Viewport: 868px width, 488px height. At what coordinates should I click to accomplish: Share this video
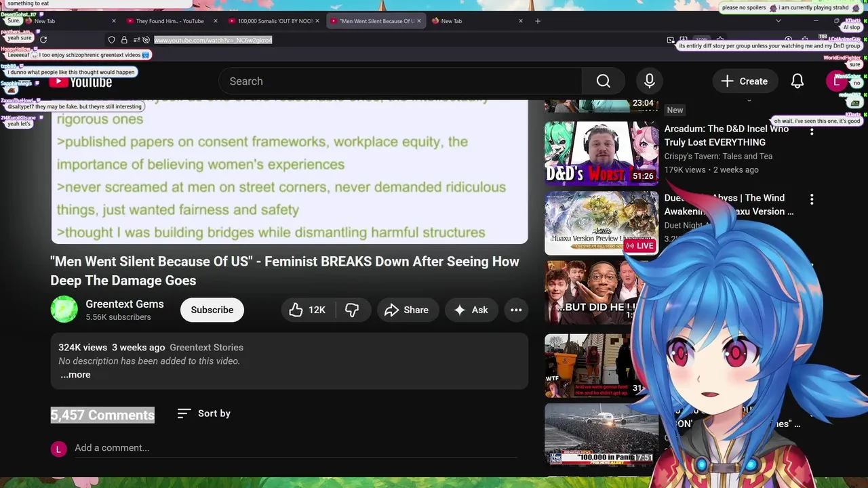pos(407,310)
